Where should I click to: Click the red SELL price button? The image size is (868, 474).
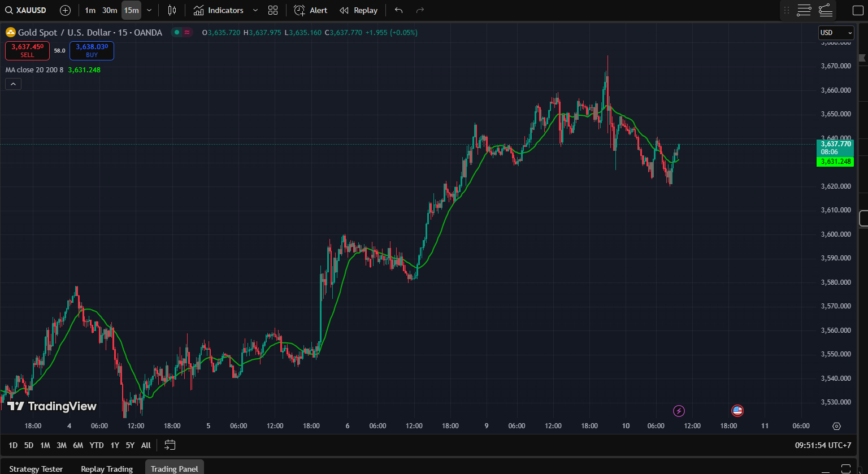[27, 50]
